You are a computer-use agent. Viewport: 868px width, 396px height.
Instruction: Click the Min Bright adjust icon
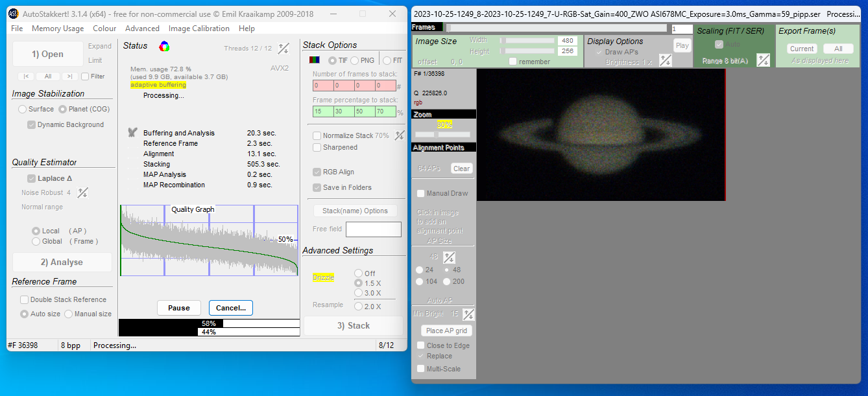coord(468,314)
